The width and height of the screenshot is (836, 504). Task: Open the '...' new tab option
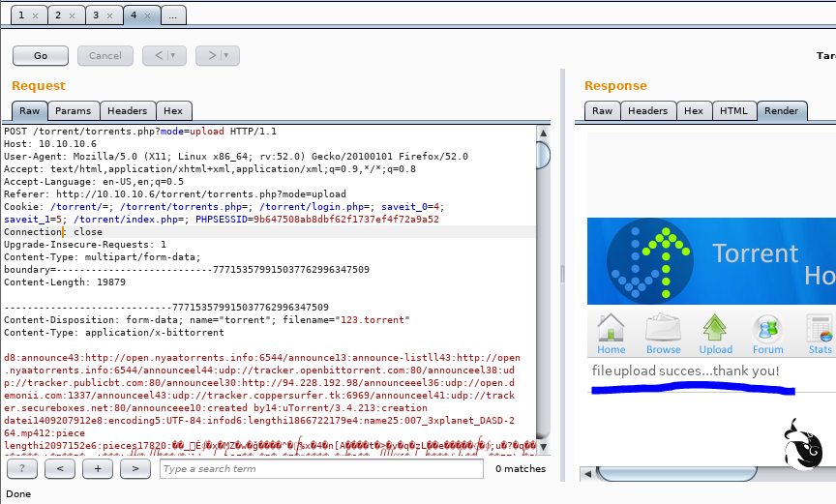172,16
